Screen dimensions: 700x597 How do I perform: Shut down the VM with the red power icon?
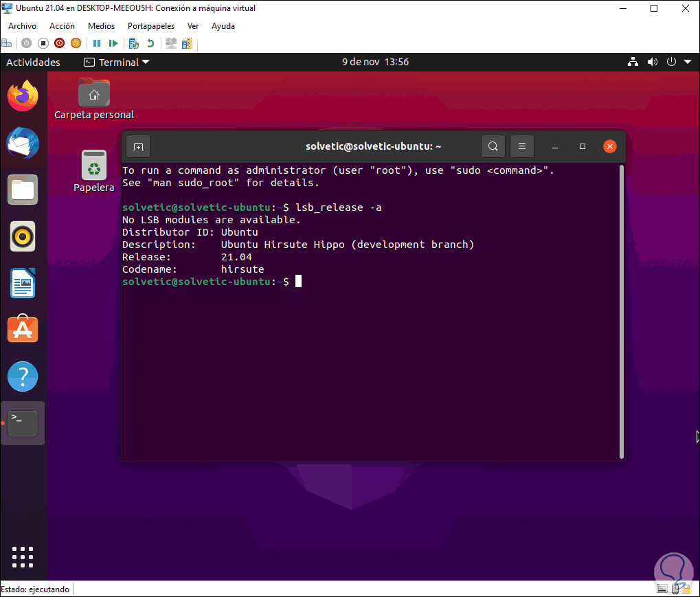tap(59, 43)
